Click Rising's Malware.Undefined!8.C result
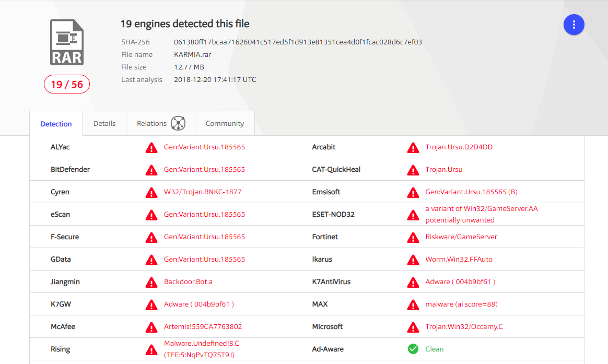The height and width of the screenshot is (364, 608). (202, 349)
